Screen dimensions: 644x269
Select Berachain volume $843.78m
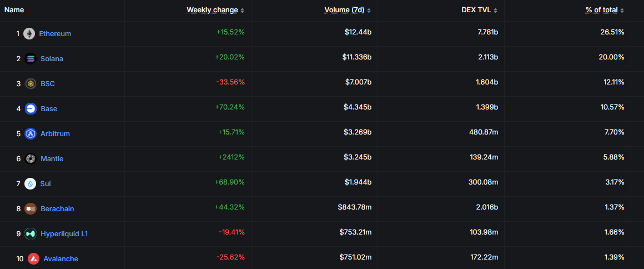(x=355, y=207)
